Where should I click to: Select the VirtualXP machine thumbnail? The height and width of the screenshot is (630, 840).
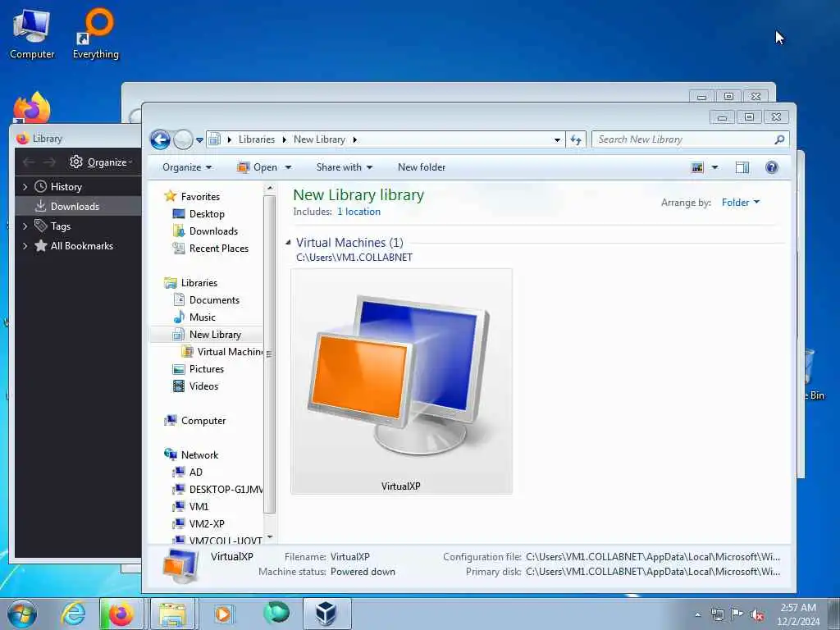(x=401, y=381)
